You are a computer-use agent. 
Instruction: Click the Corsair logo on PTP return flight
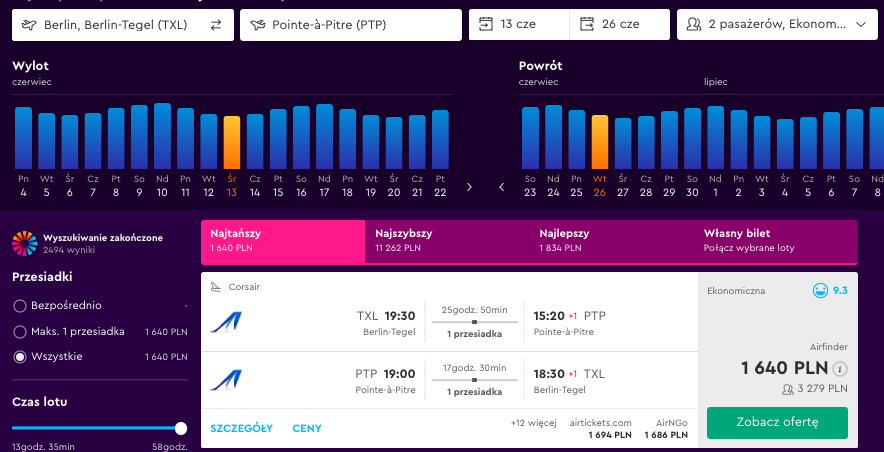226,380
